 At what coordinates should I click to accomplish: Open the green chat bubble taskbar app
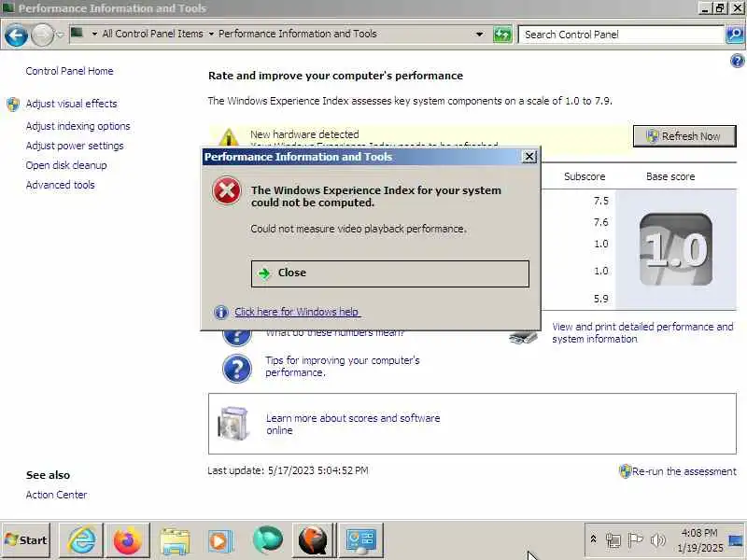point(268,540)
